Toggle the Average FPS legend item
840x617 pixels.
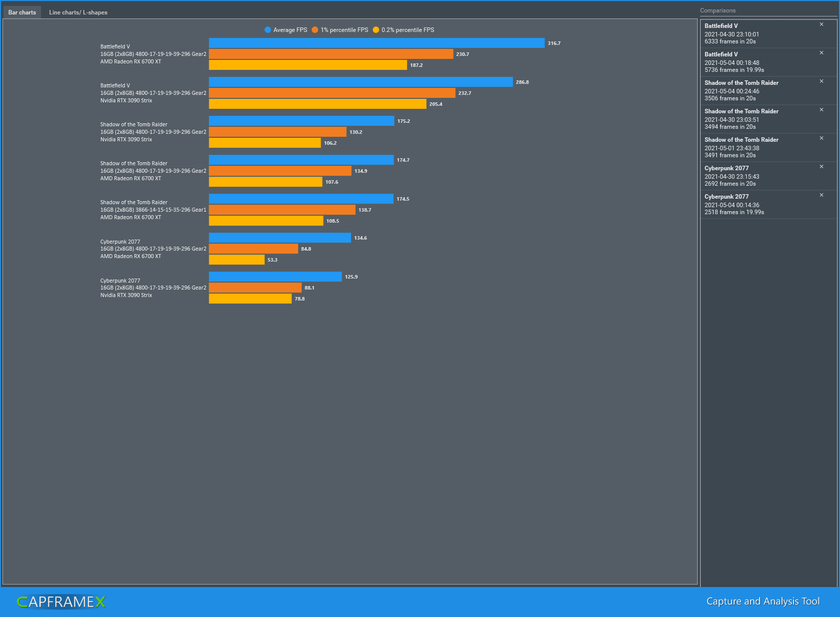click(x=286, y=30)
